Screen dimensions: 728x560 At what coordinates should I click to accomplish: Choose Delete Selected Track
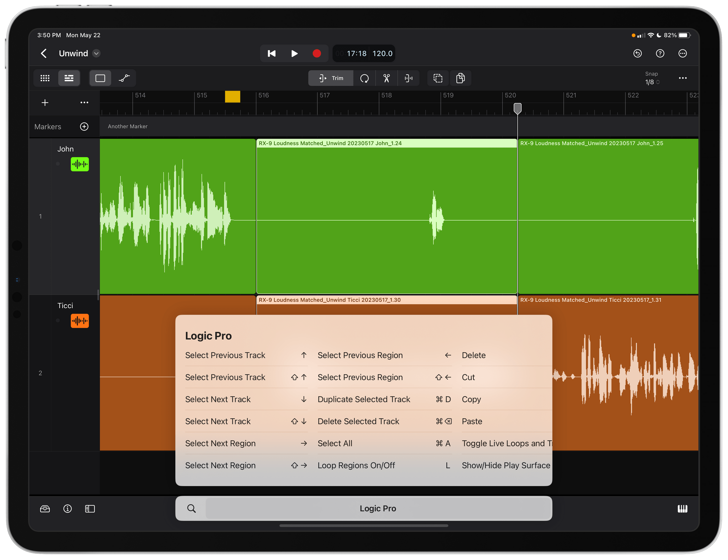pos(384,421)
